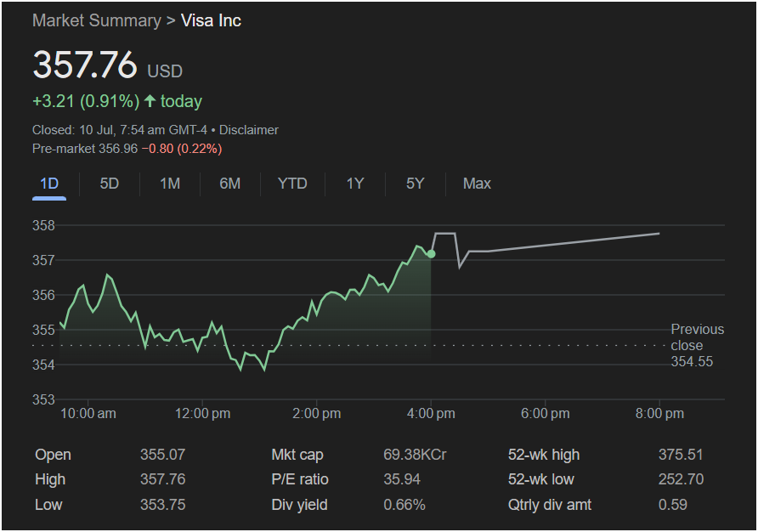
Task: Click the 4:00 pm axis label
Action: point(431,414)
